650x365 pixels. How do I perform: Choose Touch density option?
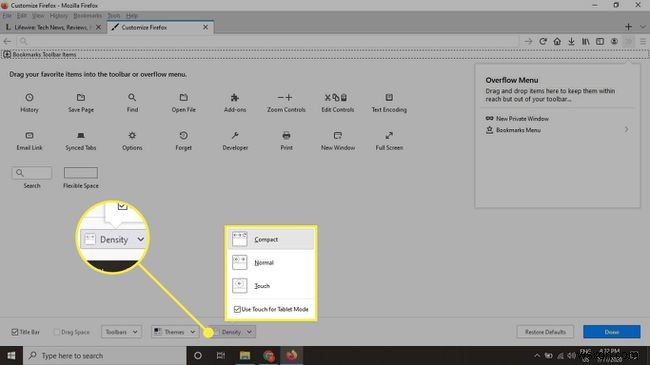(x=271, y=286)
